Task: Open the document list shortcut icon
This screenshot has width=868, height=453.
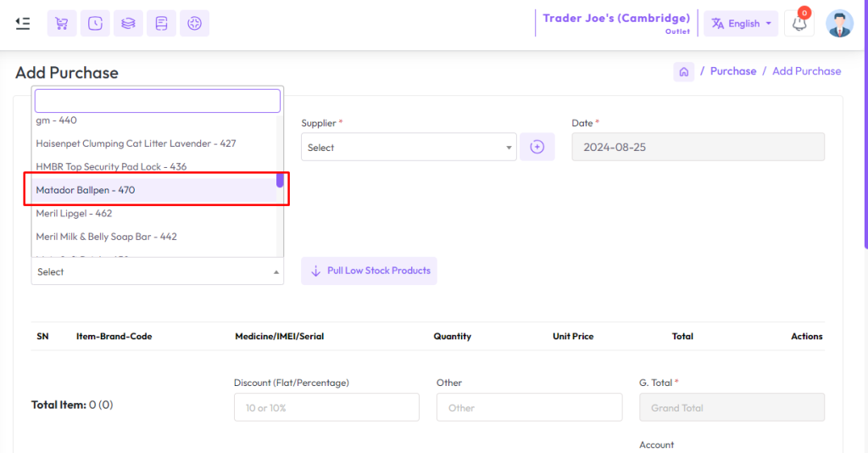Action: pos(162,23)
